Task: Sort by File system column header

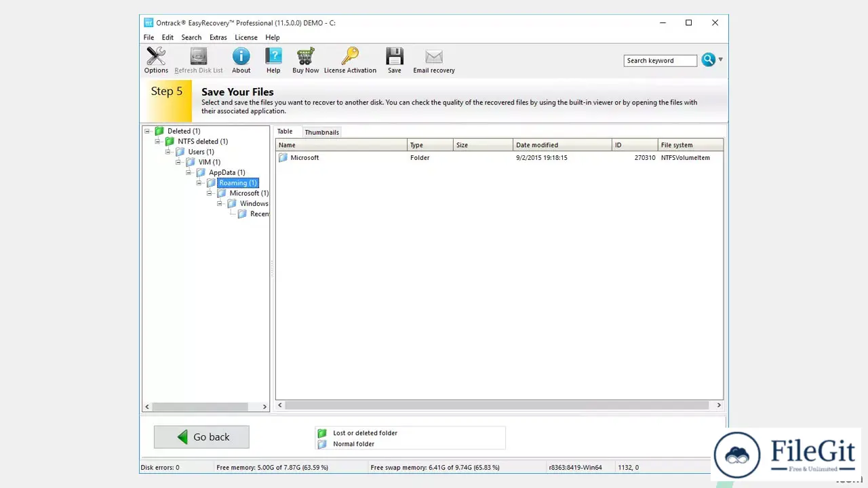Action: click(690, 145)
